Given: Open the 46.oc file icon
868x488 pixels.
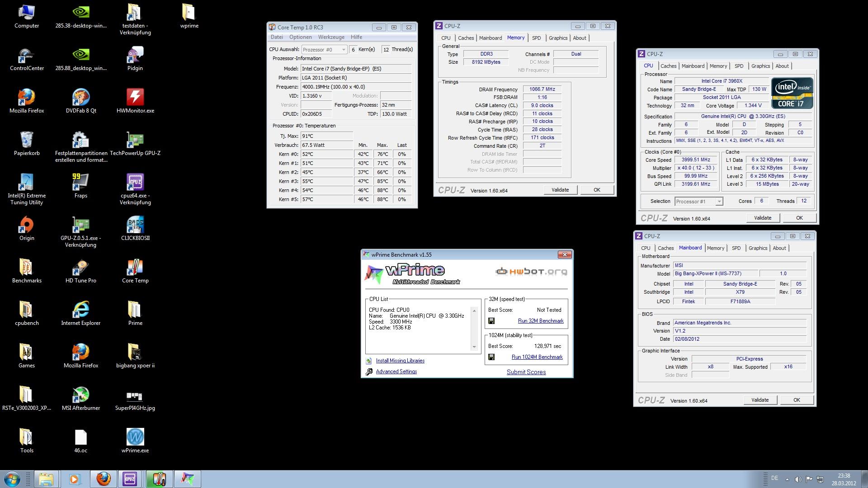Looking at the screenshot, I should (x=81, y=441).
